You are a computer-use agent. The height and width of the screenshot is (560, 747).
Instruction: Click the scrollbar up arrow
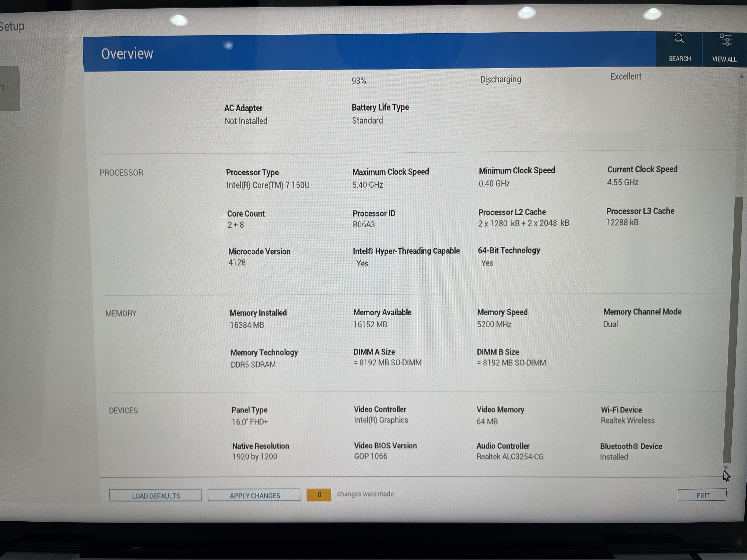pos(741,77)
